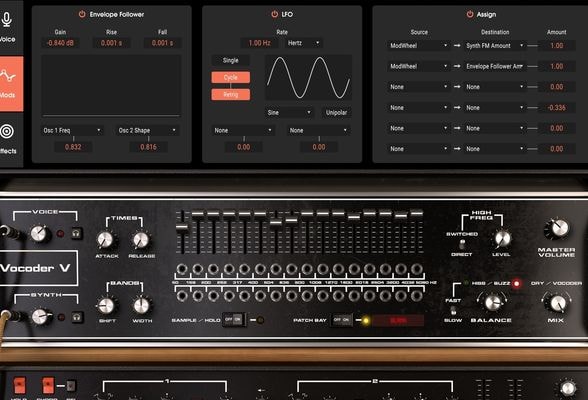Open ModWheel source dropdown for Synth FM Amount
This screenshot has width=588, height=400.
418,46
